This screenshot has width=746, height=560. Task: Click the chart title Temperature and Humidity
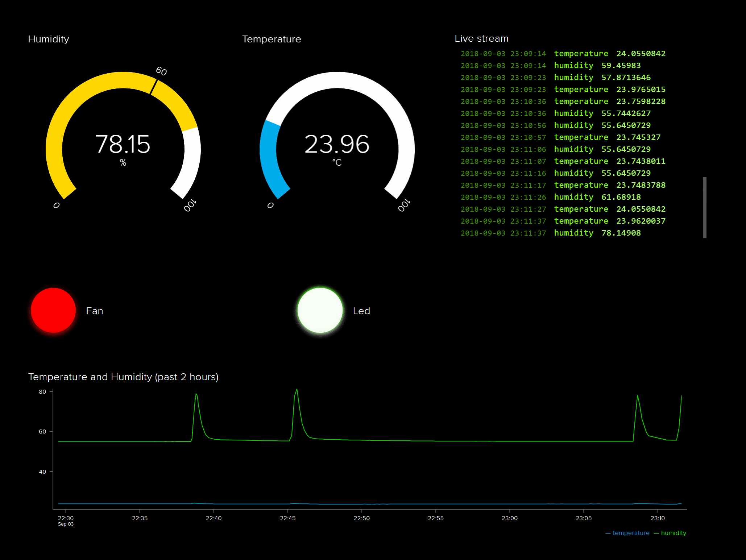click(x=123, y=377)
